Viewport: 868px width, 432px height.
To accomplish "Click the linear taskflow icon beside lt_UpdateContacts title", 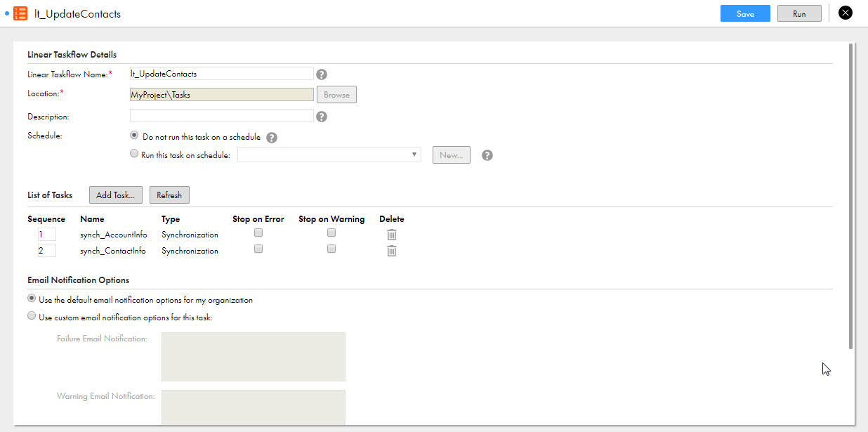I will tap(20, 13).
